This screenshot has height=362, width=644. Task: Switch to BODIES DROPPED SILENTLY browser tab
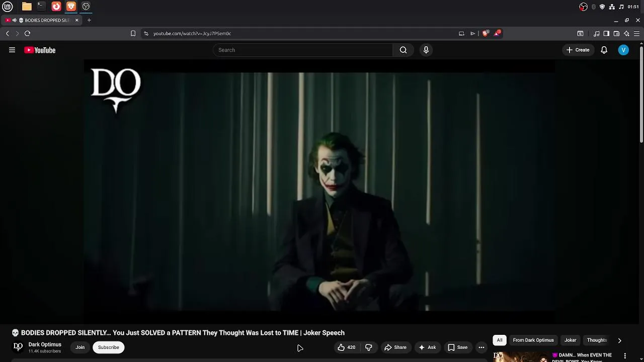(43, 20)
